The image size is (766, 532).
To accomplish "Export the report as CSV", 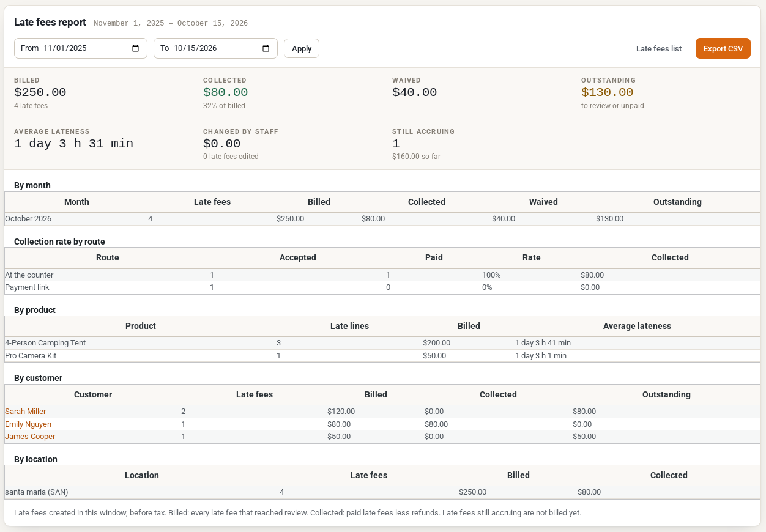I will [x=723, y=48].
